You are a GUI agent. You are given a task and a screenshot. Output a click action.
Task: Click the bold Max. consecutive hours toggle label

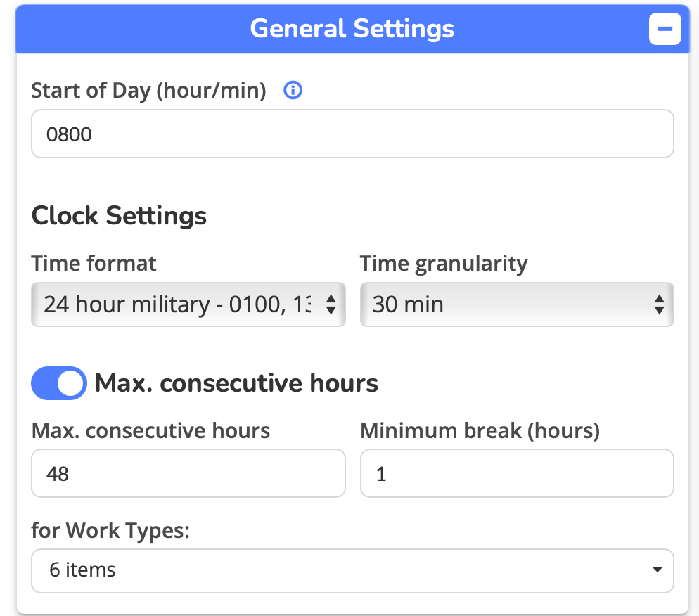pyautogui.click(x=236, y=383)
